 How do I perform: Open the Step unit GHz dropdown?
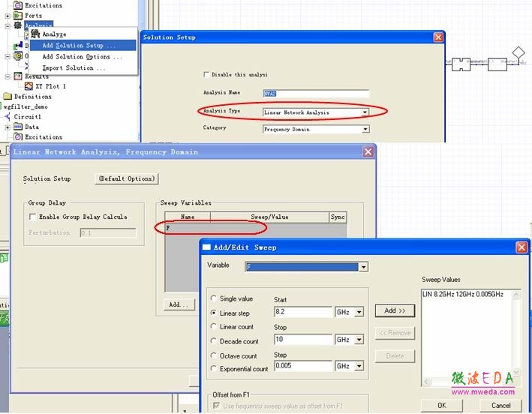[x=359, y=366]
